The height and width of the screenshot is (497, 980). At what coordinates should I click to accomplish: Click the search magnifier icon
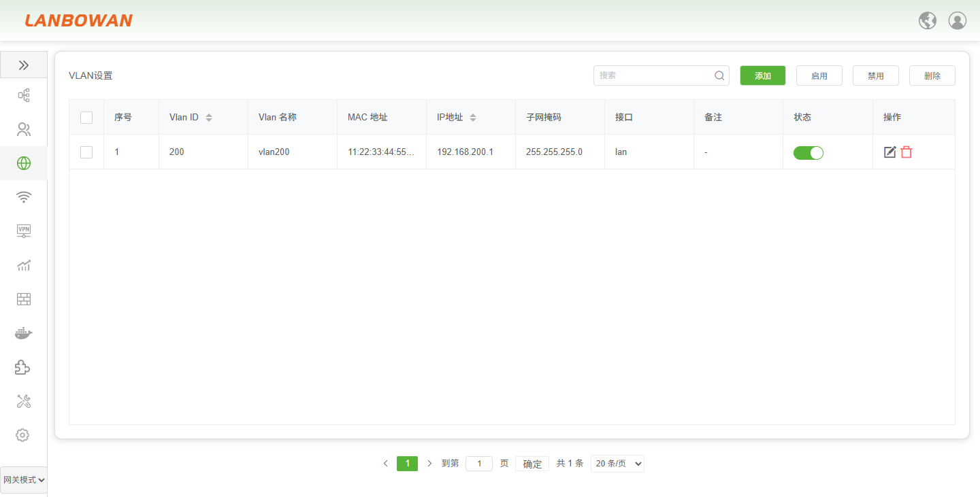click(x=719, y=75)
